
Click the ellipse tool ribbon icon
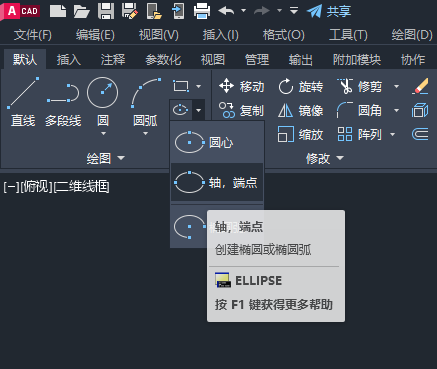tap(181, 110)
